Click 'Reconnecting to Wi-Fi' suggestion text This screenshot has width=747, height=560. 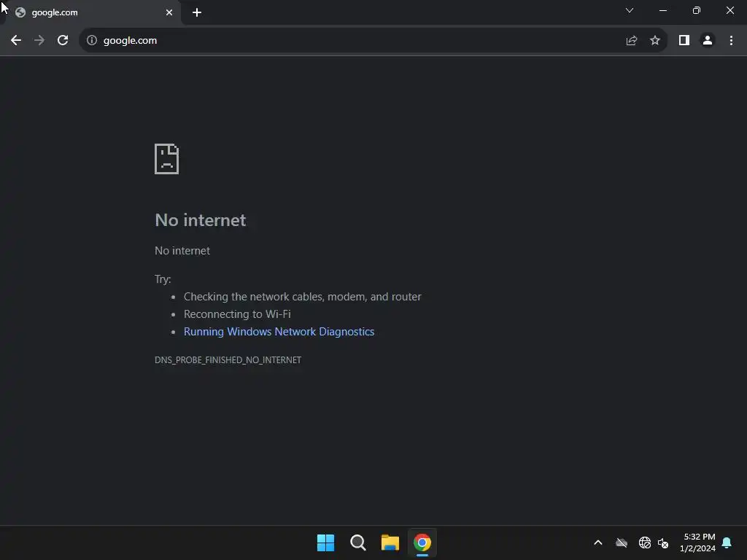click(x=237, y=314)
